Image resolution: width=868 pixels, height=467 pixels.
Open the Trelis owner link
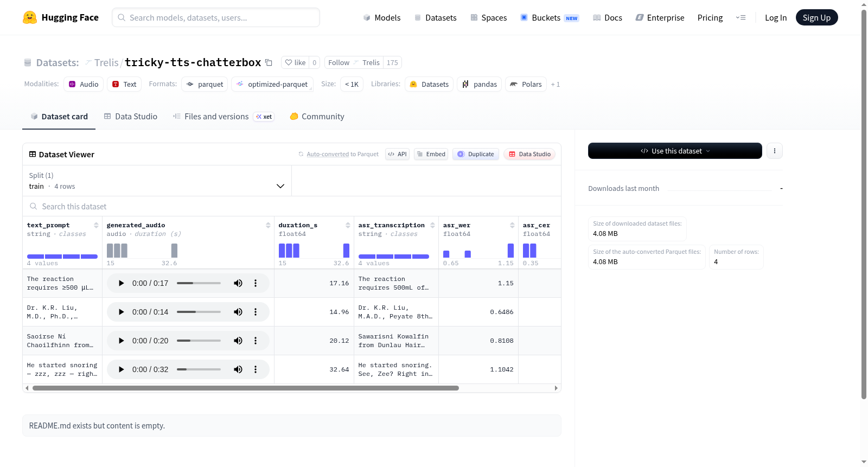pyautogui.click(x=106, y=62)
